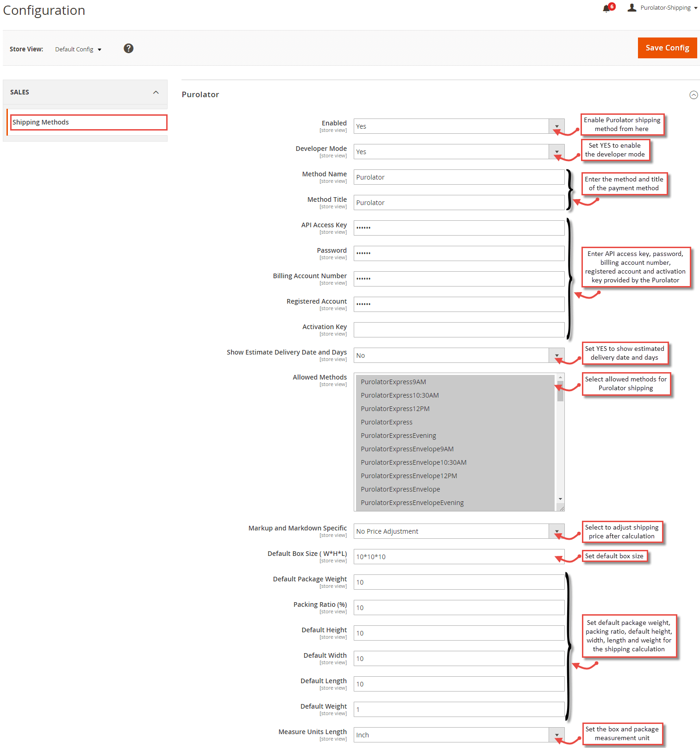Image resolution: width=700 pixels, height=748 pixels.
Task: Choose the plain PurolatorExpressEnvelope method
Action: pos(455,489)
